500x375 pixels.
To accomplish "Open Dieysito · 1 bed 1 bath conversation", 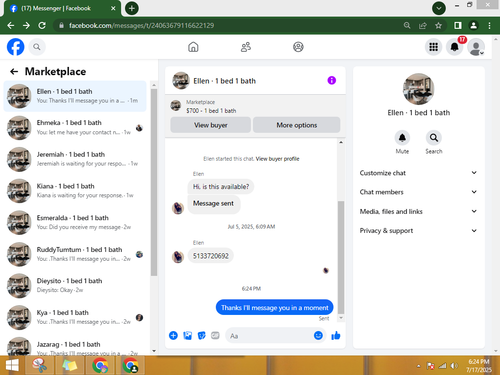I will pyautogui.click(x=75, y=286).
